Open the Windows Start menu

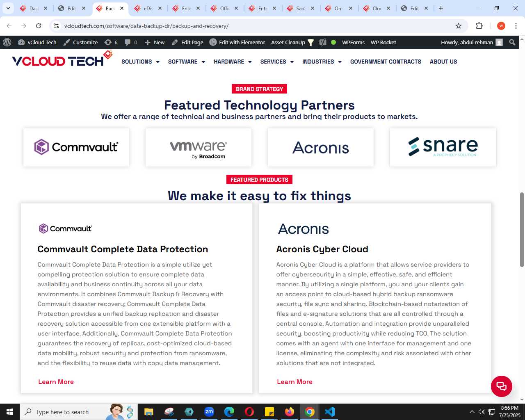10,412
